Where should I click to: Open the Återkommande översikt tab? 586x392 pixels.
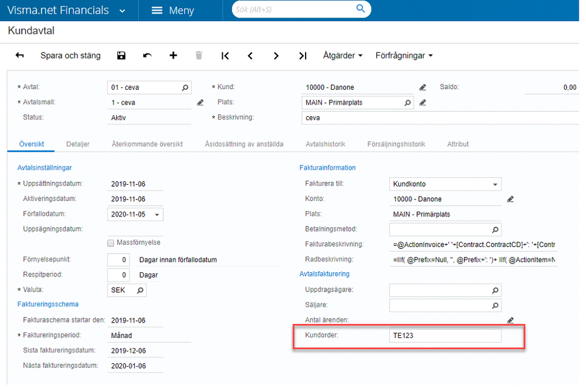pyautogui.click(x=147, y=144)
